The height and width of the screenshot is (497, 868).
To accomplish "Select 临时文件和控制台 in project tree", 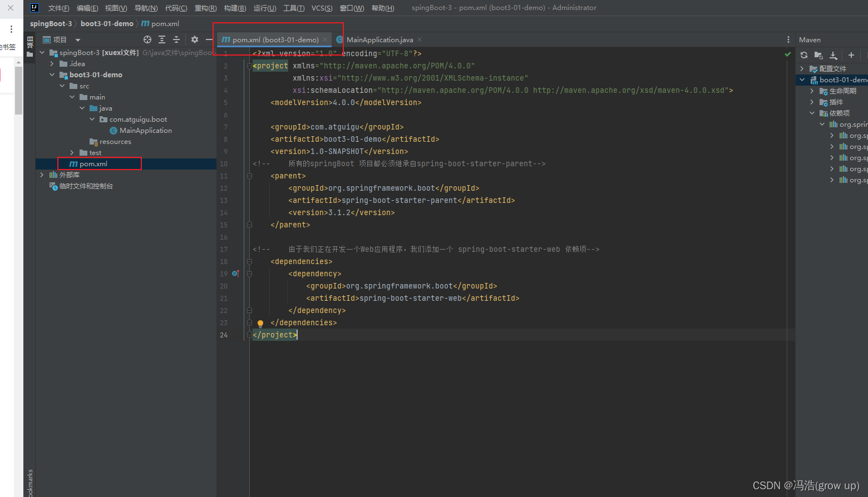I will [x=86, y=186].
